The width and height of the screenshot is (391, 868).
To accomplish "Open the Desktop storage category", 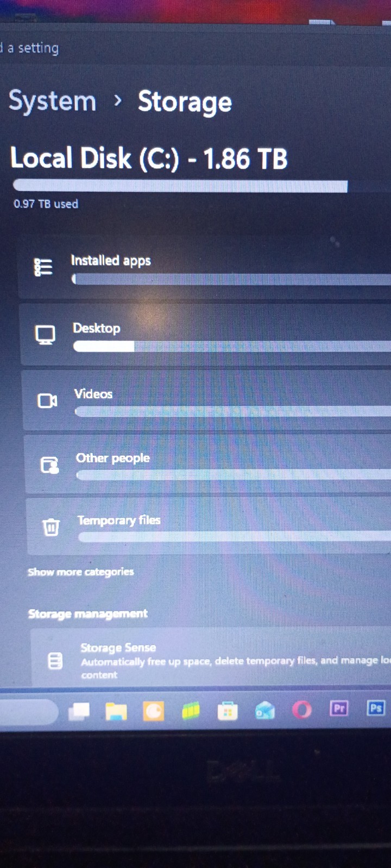I will 206,335.
